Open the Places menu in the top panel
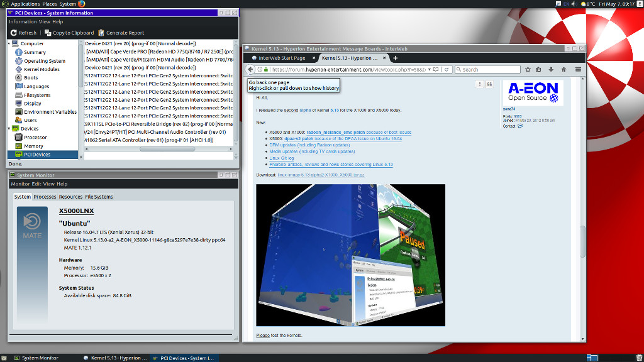The width and height of the screenshot is (644, 362). [x=49, y=4]
